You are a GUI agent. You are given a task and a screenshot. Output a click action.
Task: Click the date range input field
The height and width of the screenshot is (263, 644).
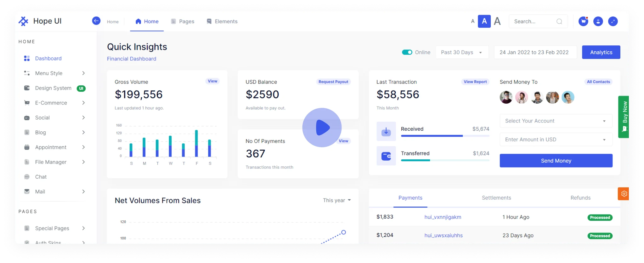coord(535,52)
